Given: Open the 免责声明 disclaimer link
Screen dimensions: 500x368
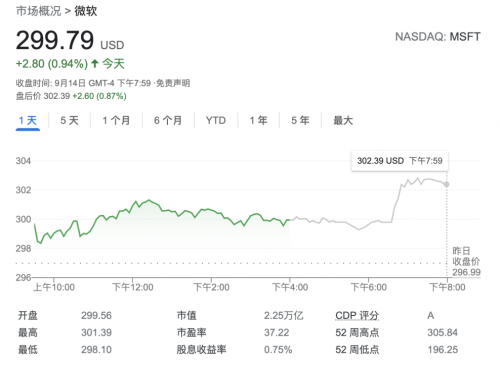Looking at the screenshot, I should pyautogui.click(x=174, y=83).
